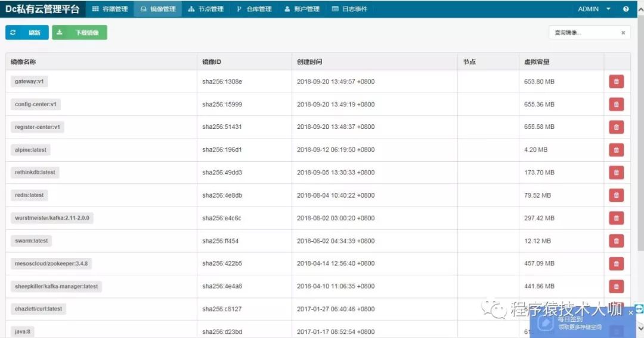This screenshot has height=338, width=644.
Task: Open the 节点管理 menu
Action: click(x=206, y=9)
